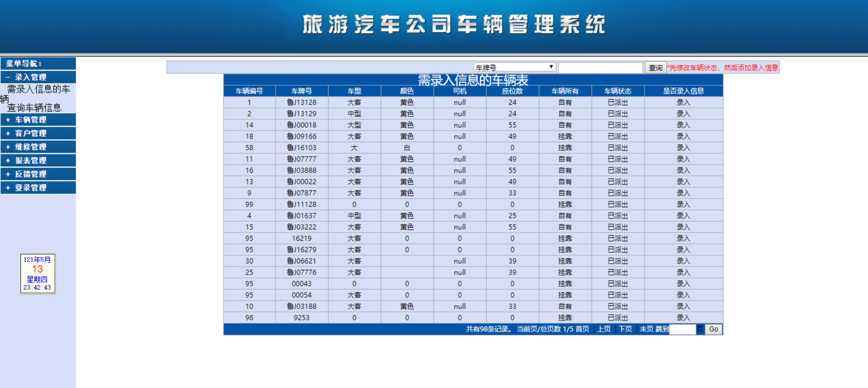Click the 车辆编号 column header
The height and width of the screenshot is (388, 868).
tap(249, 91)
